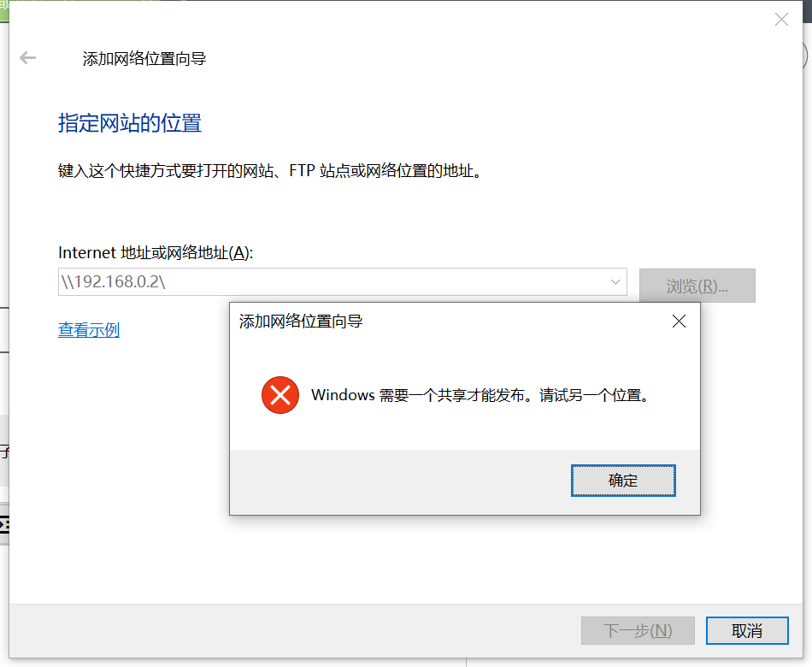Viewport: 812px width, 667px height.
Task: Expand the network address dropdown arrow
Action: click(x=615, y=282)
